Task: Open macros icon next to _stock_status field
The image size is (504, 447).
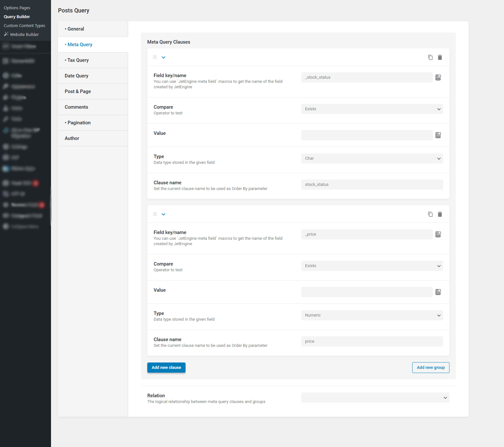Action: (438, 77)
